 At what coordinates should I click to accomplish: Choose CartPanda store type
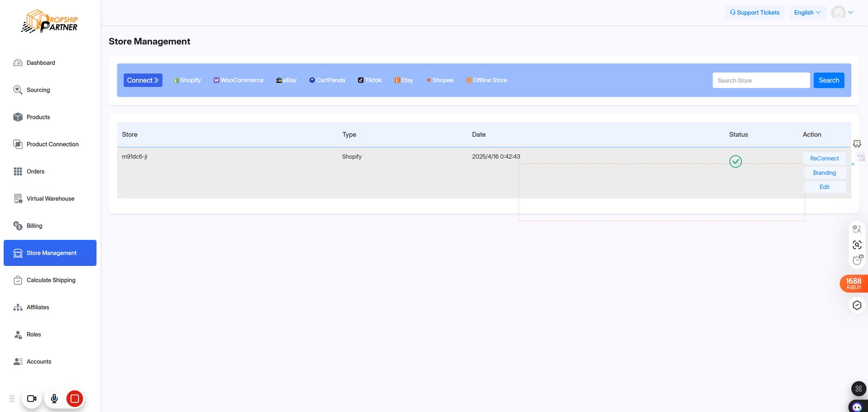[327, 80]
